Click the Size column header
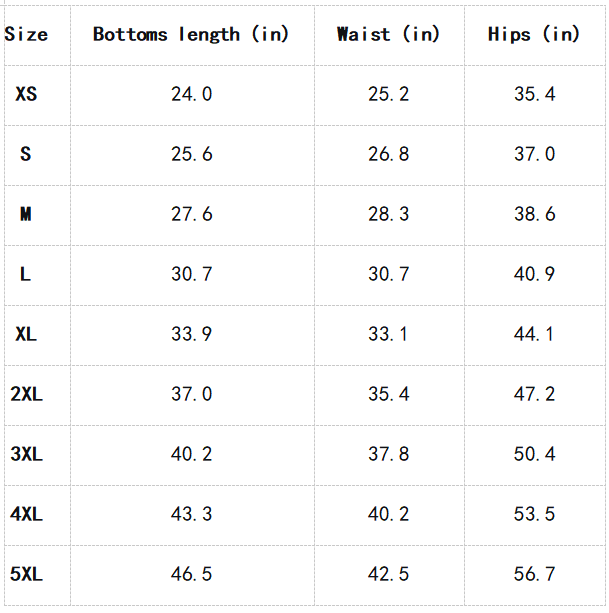609x613 pixels. (x=26, y=34)
